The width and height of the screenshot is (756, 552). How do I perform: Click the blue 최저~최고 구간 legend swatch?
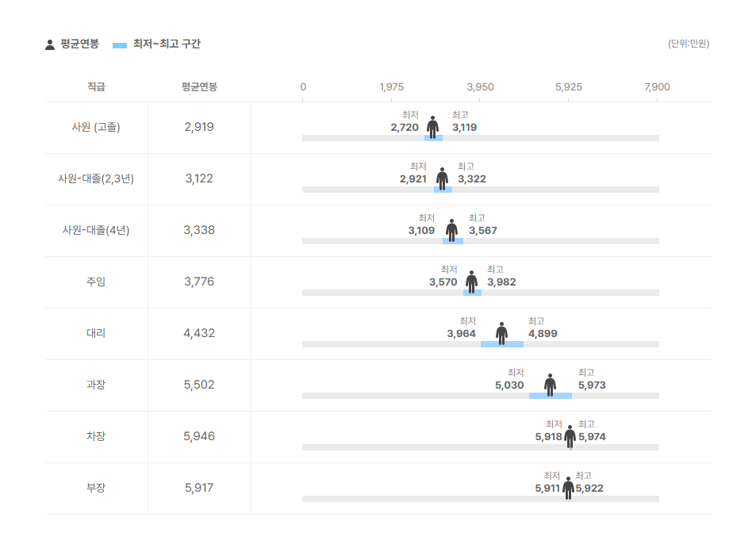tap(120, 45)
